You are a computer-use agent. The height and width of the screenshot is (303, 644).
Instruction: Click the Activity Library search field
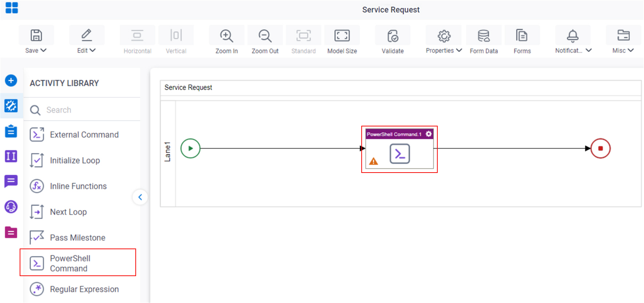pos(82,110)
